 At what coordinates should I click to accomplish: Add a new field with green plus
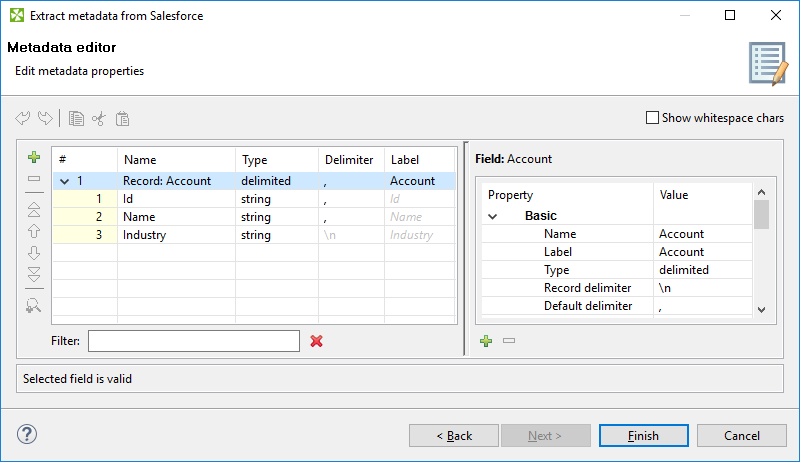(x=34, y=157)
